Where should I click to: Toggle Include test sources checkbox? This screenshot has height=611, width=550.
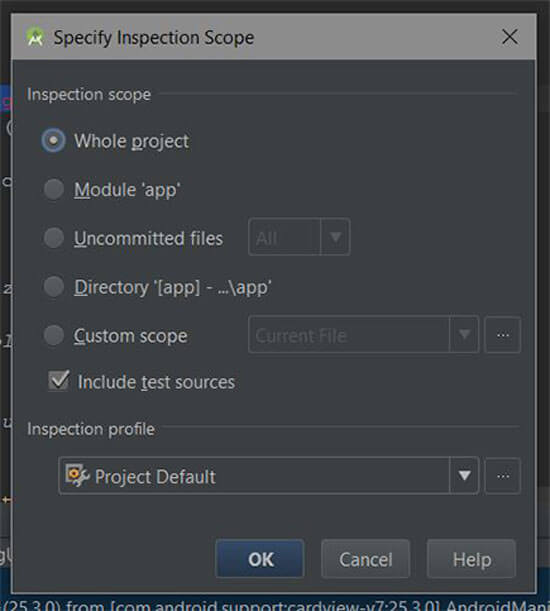pyautogui.click(x=59, y=381)
